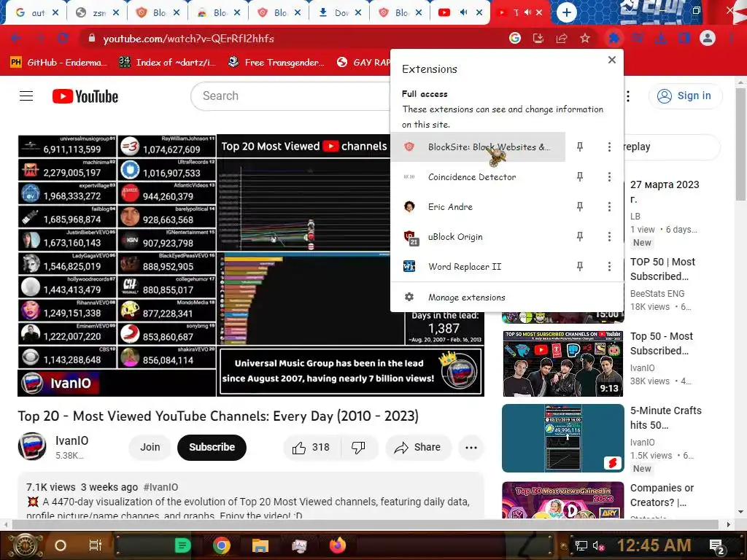
Task: Pin the BlockSite extension
Action: point(580,147)
